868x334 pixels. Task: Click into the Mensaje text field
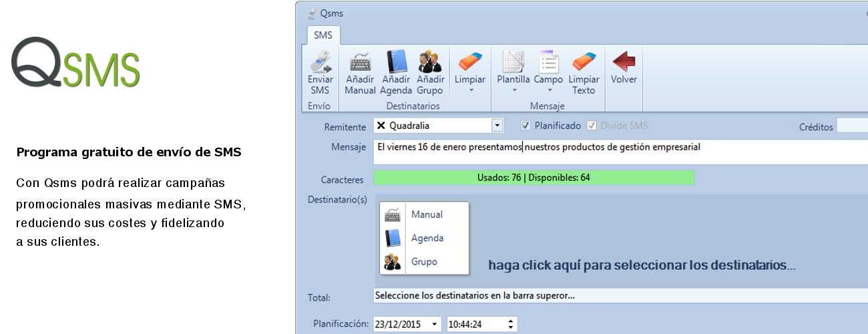620,152
